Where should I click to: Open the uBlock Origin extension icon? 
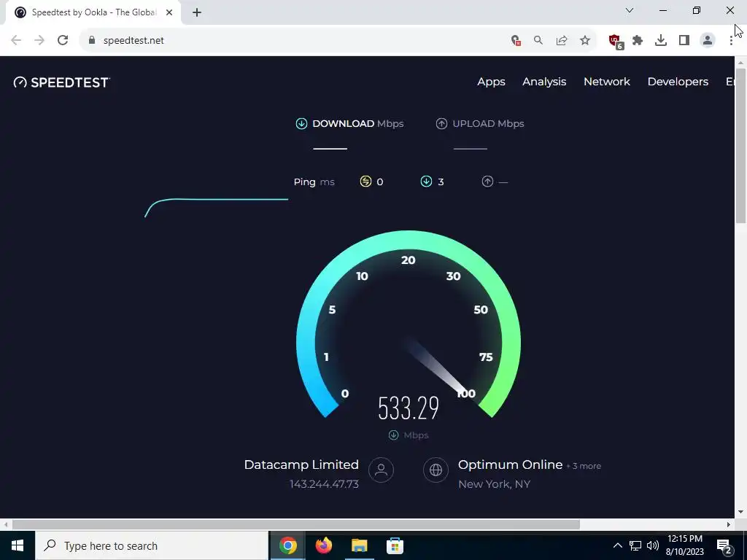[x=616, y=42]
